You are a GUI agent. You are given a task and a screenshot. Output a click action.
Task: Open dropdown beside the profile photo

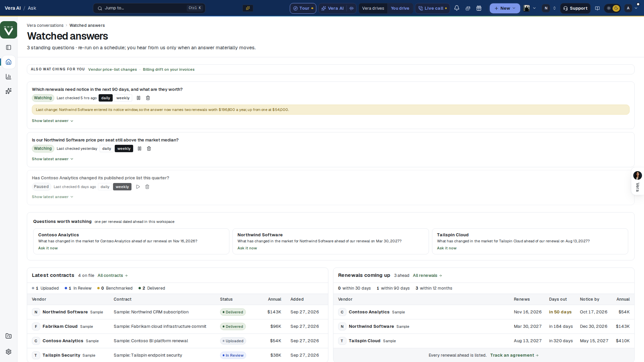click(x=534, y=8)
